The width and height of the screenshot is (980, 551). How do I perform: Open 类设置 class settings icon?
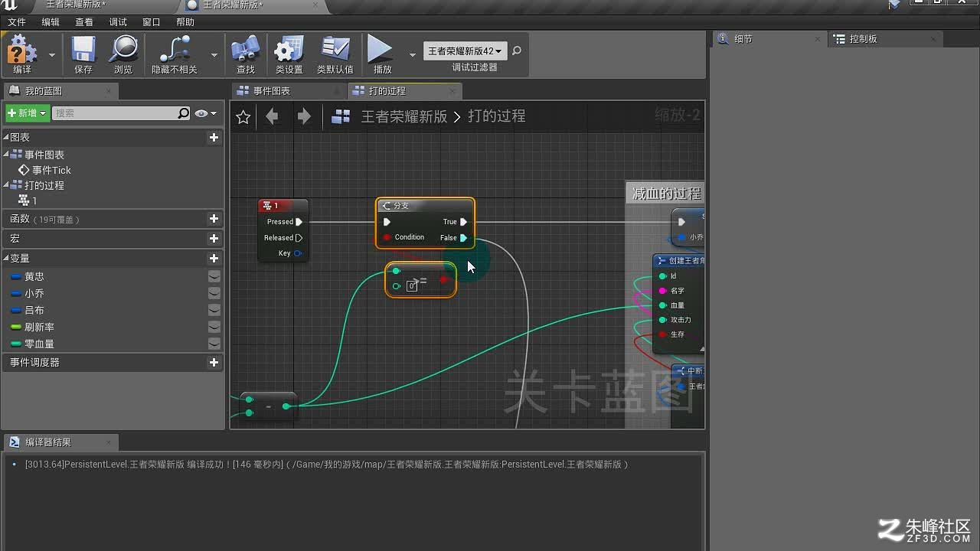[289, 50]
